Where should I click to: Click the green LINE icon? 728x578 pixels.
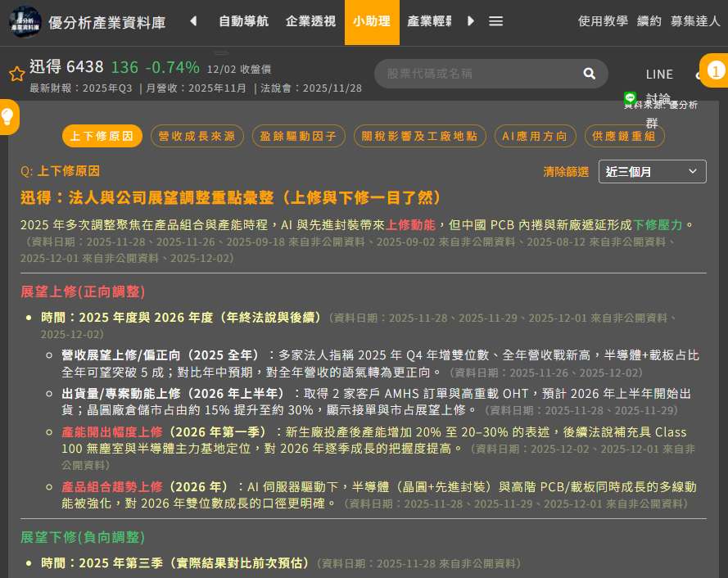tap(630, 97)
